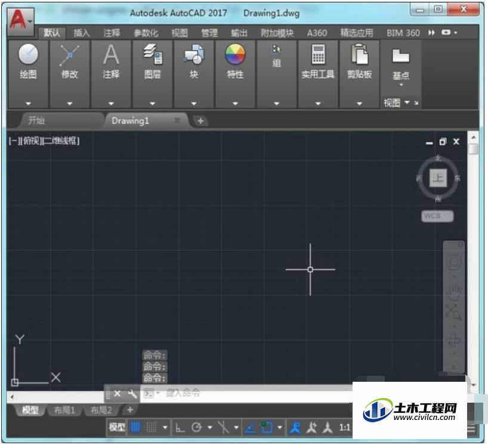488x448 pixels.
Task: Expand the 绘图 panel dropdown arrow
Action: coord(28,103)
